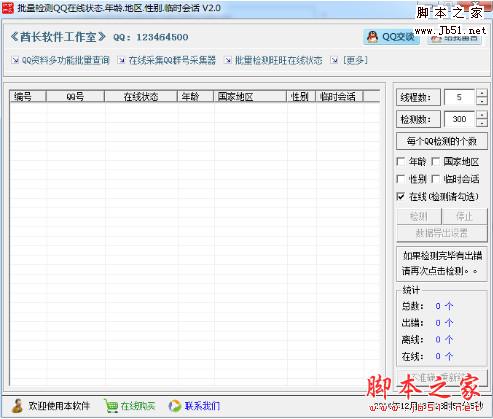Click the 数据导出设置 button
This screenshot has width=493, height=419.
[442, 233]
